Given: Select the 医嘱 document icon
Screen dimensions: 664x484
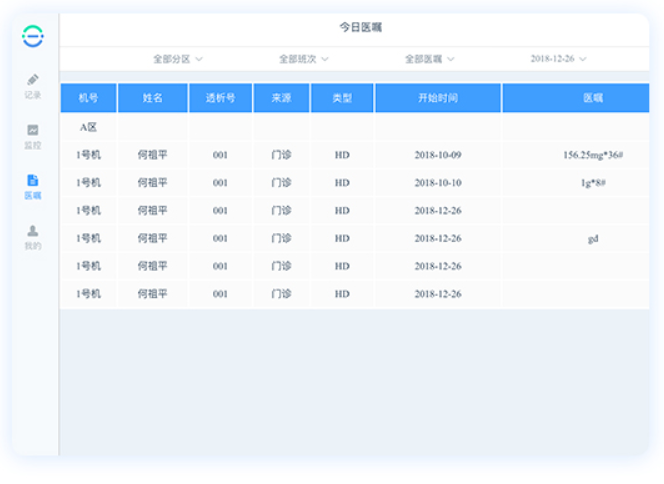Looking at the screenshot, I should point(33,180).
